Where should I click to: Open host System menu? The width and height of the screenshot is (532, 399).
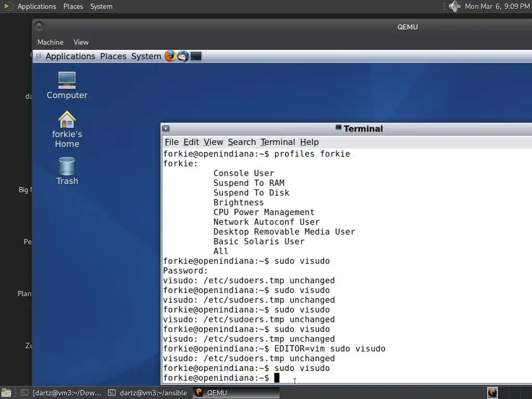tap(101, 6)
